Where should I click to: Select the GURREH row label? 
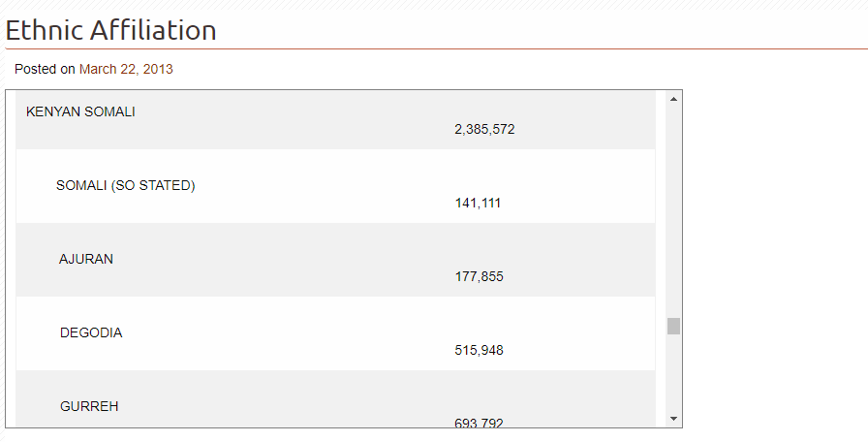click(x=89, y=406)
